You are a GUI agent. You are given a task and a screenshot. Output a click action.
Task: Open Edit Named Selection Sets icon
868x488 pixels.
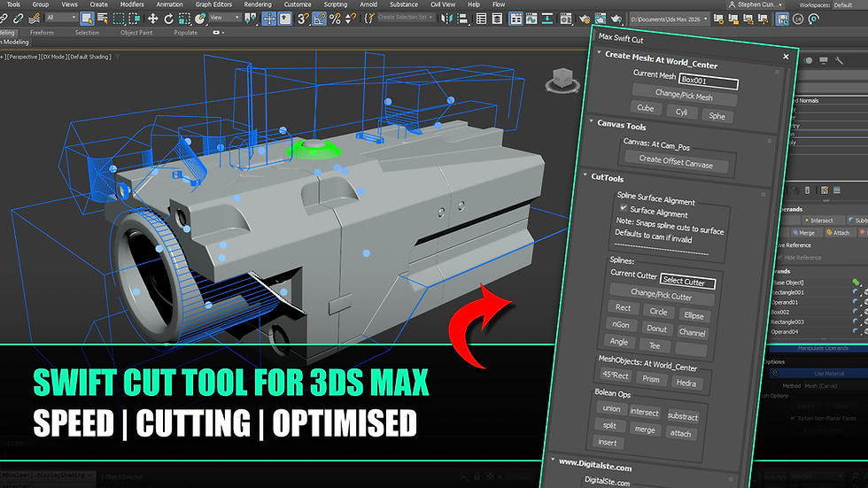point(369,19)
